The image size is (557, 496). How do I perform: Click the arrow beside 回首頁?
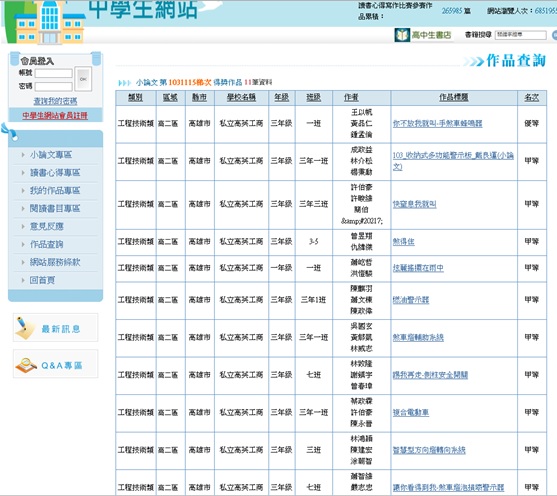pyautogui.click(x=23, y=280)
